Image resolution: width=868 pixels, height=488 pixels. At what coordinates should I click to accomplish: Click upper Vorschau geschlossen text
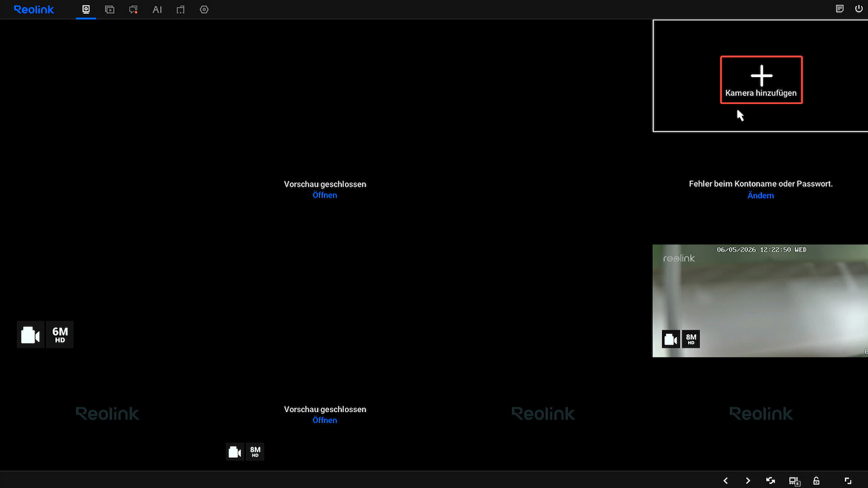pyautogui.click(x=325, y=185)
